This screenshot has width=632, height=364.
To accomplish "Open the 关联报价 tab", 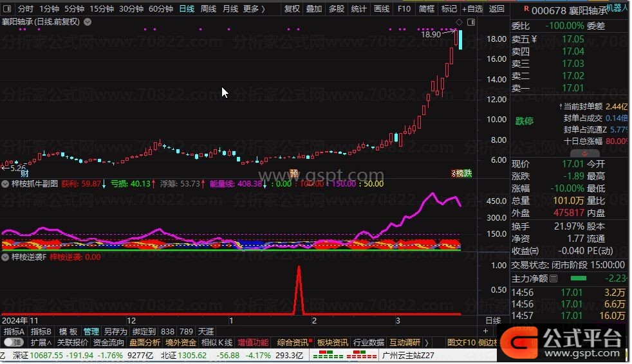I will [x=73, y=343].
